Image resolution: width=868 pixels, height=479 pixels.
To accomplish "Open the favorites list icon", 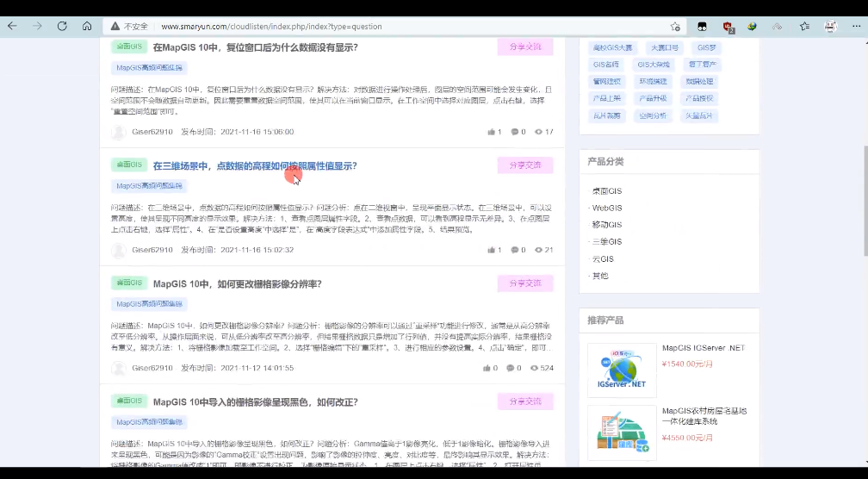I will pos(804,26).
